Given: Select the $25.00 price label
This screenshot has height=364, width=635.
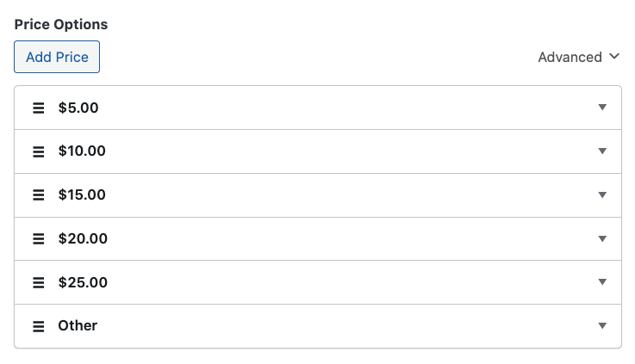Looking at the screenshot, I should click(x=83, y=282).
